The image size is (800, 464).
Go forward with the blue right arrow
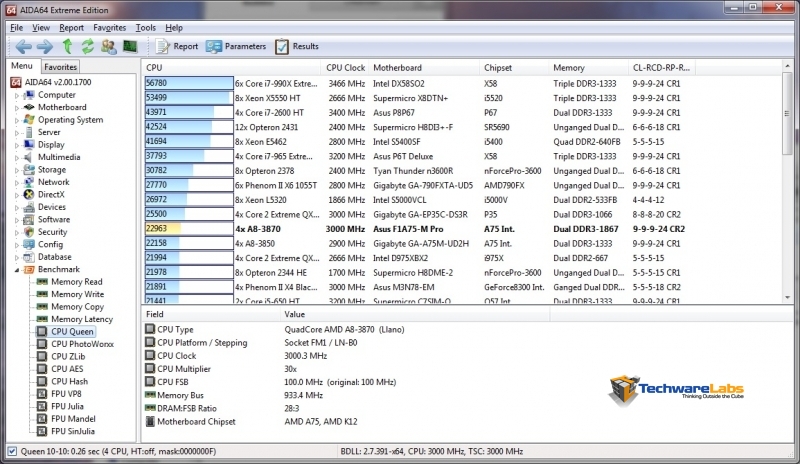click(45, 46)
